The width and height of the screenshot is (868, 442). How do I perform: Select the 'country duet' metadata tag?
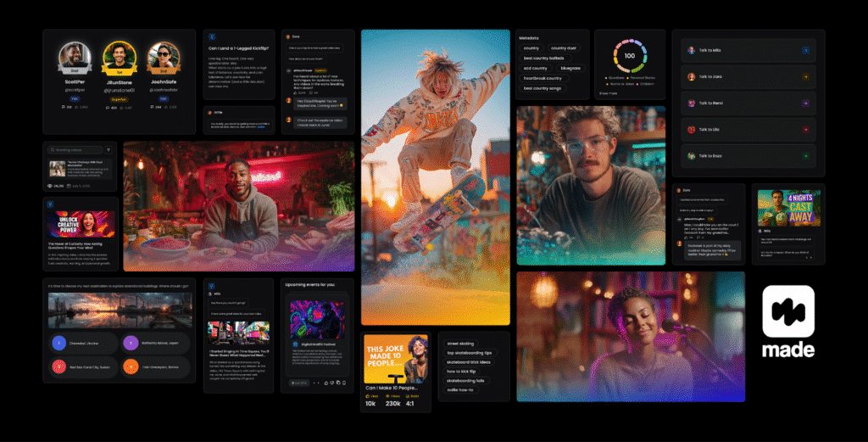click(x=563, y=48)
